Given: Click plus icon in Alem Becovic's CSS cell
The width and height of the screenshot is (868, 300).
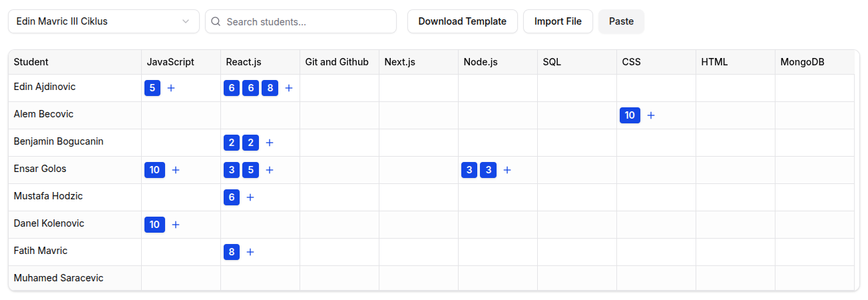Looking at the screenshot, I should [651, 115].
